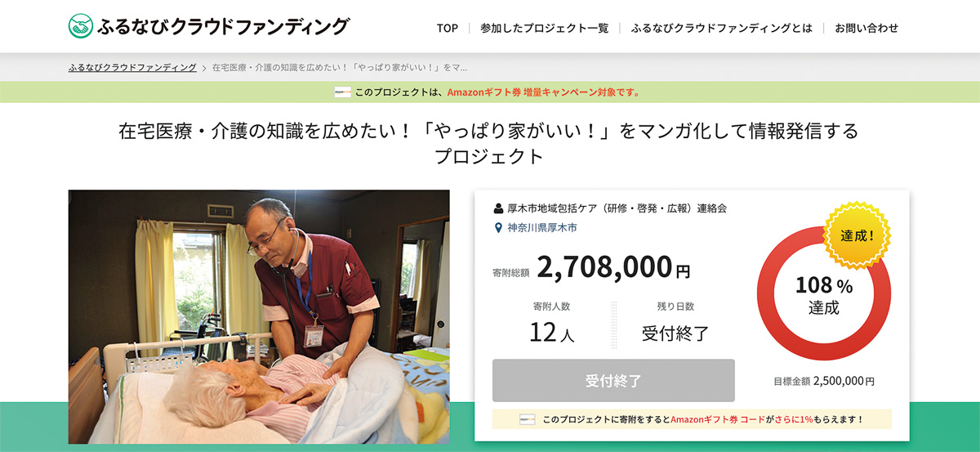Open the TOP menu item
This screenshot has width=980, height=452.
click(448, 28)
